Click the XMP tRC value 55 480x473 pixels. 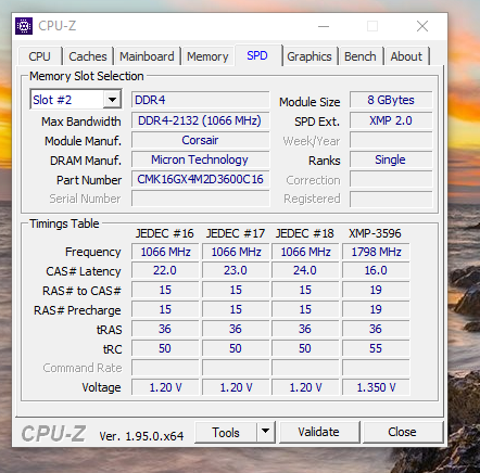coord(376,348)
